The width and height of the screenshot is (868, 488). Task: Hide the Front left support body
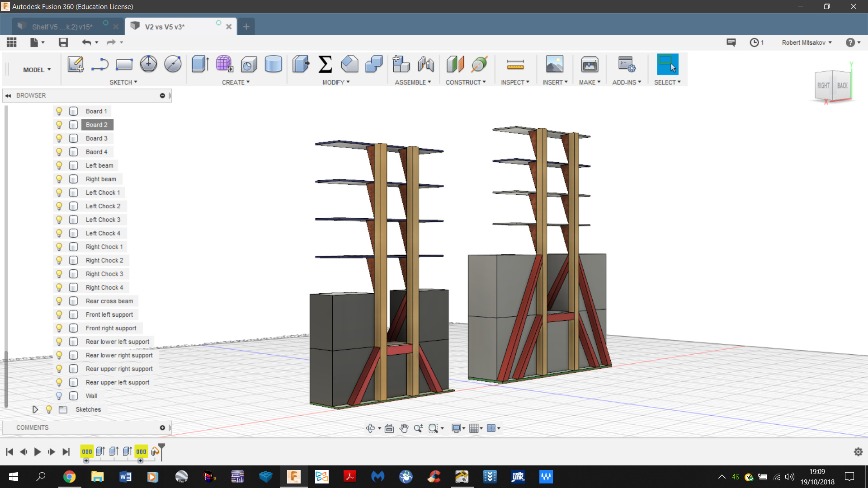pos(59,314)
